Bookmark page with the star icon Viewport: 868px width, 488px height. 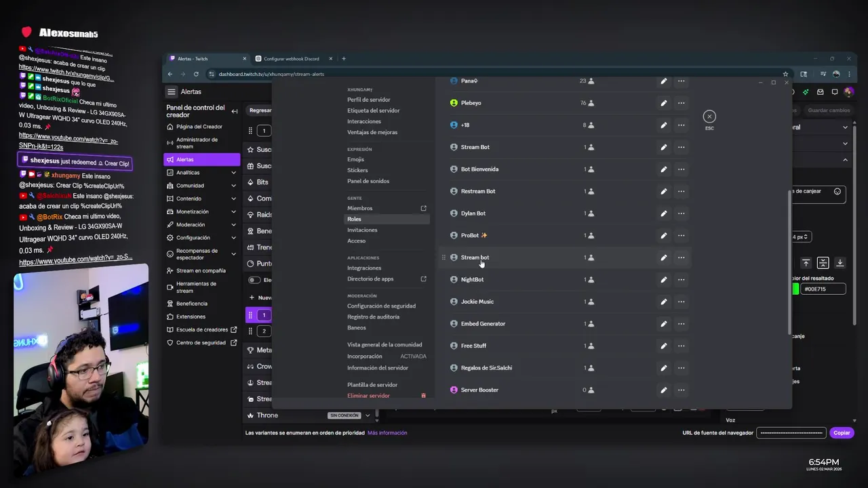[785, 74]
